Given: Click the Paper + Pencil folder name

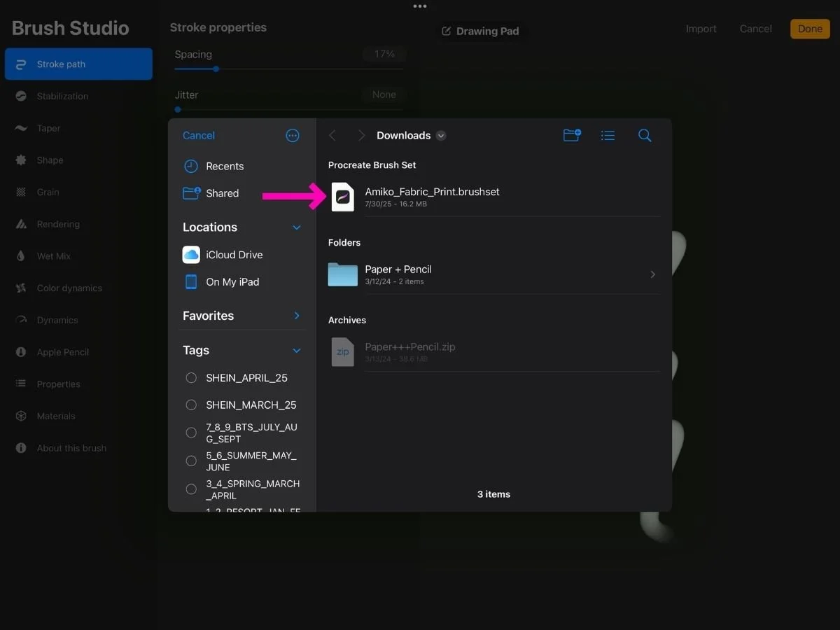Looking at the screenshot, I should 398,269.
